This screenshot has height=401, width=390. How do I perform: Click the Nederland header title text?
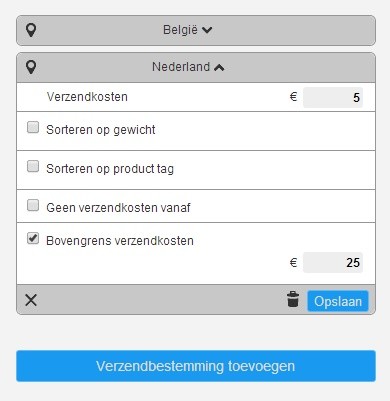(181, 67)
